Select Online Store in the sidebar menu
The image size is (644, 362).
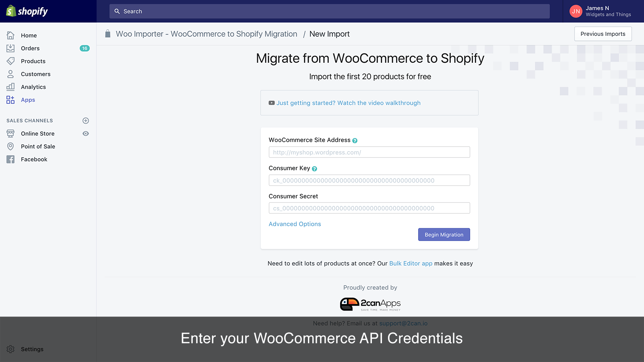[37, 134]
